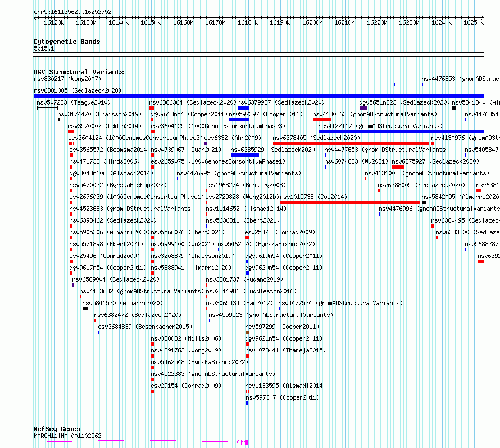Viewport: 500px width, 448px height.
Task: Click the nsv1015738 (Coe2014) red variant bar
Action: [x=350, y=202]
